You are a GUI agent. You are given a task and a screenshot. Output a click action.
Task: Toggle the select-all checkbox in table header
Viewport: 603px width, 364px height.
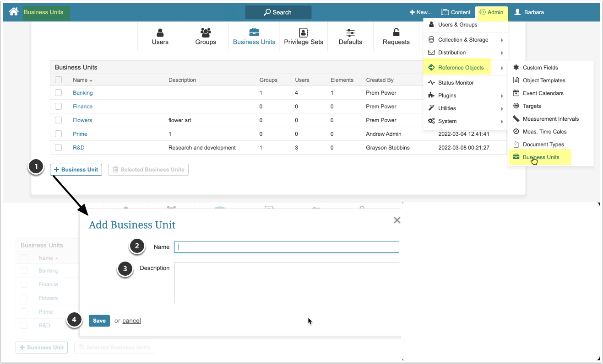click(x=58, y=80)
